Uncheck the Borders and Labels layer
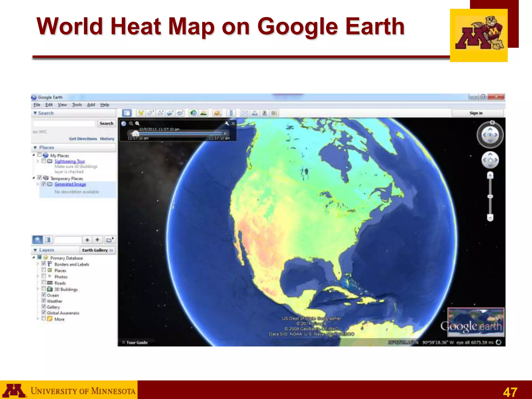 pos(44,264)
